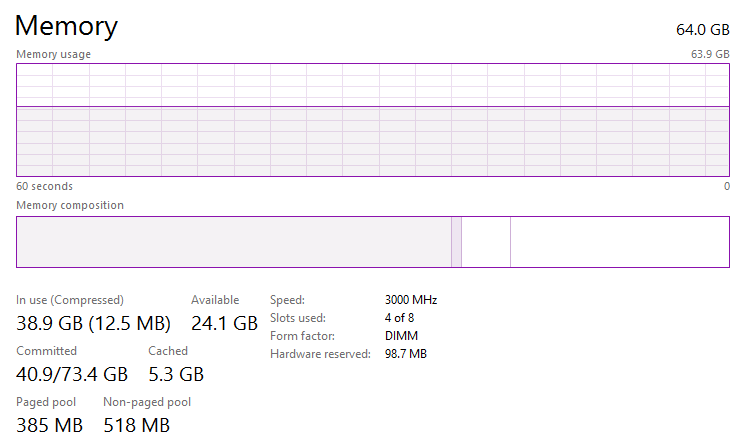
Task: Click the DIMM form factor value
Action: [x=401, y=336]
